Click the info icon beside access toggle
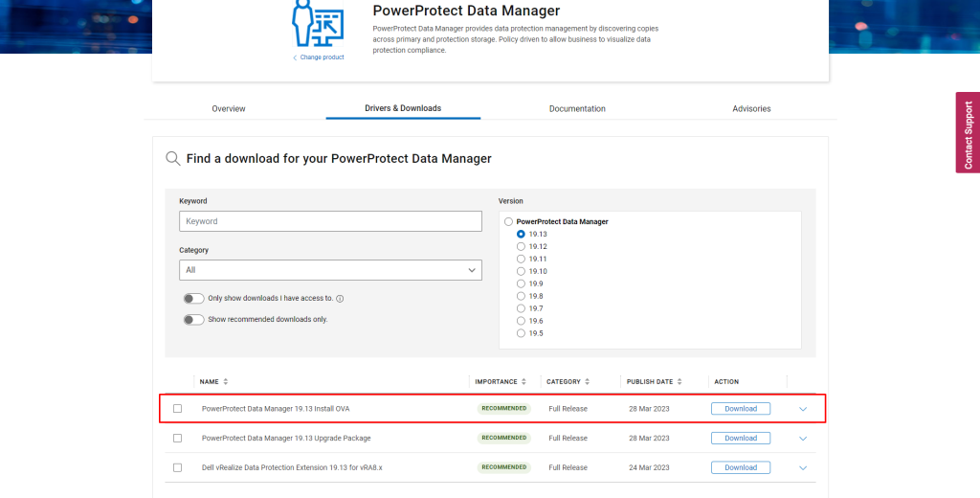Image resolution: width=980 pixels, height=498 pixels. coord(340,299)
